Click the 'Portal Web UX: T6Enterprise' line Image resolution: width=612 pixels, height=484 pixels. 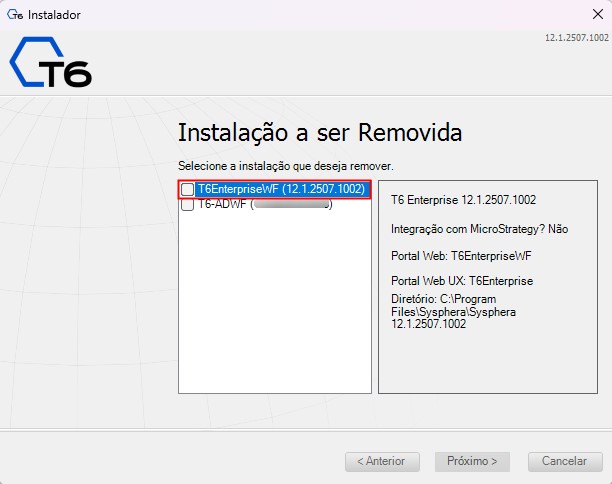[x=462, y=281]
